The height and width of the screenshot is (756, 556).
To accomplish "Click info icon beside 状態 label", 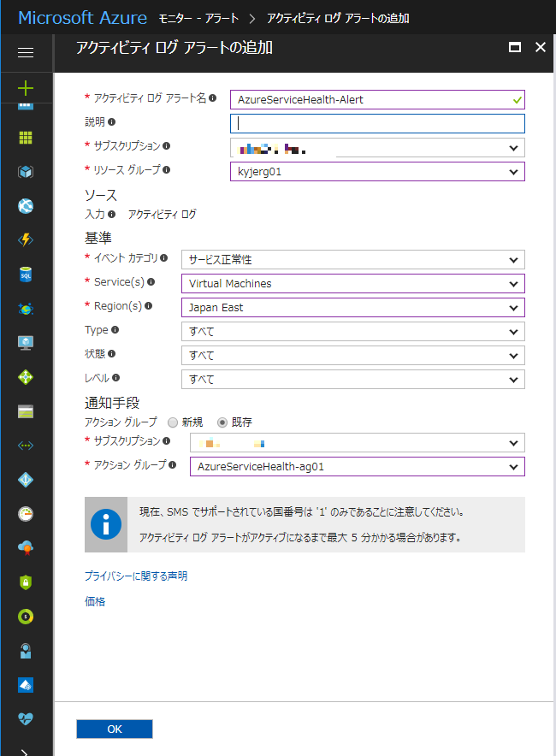I will (112, 354).
